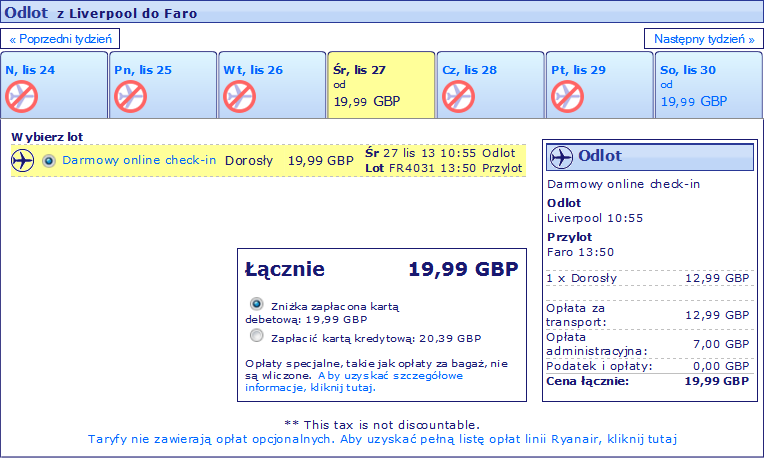Click 19,99 GBP price on So, lis 30
The height and width of the screenshot is (458, 765).
point(694,101)
